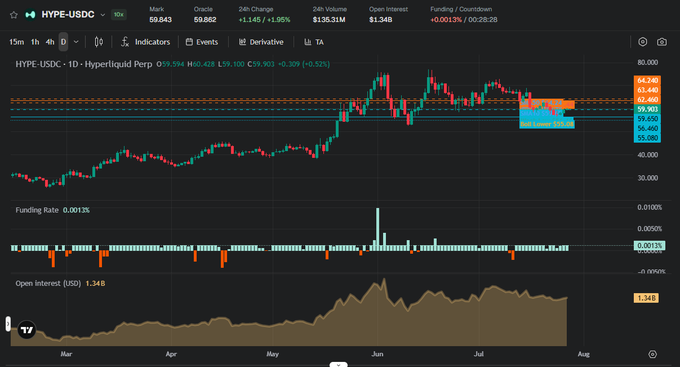The image size is (680, 367).
Task: Click the 24h Volume $135.31M value
Action: click(329, 20)
